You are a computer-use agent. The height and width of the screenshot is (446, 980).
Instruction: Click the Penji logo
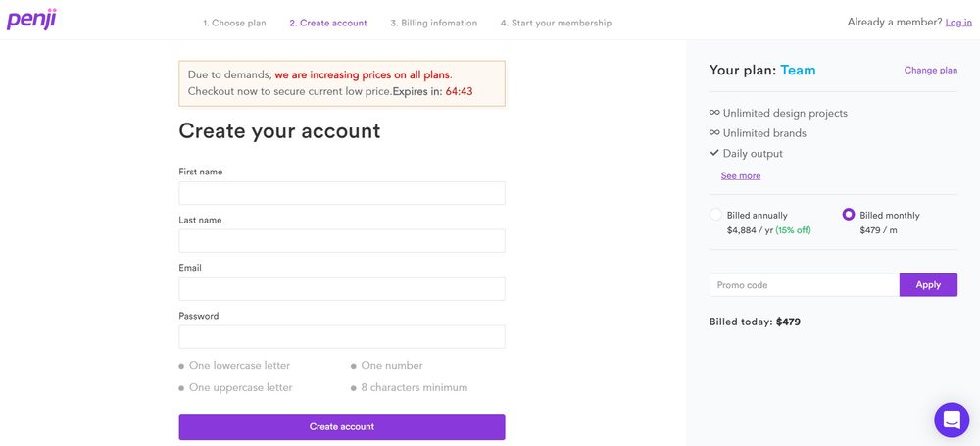coord(32,20)
